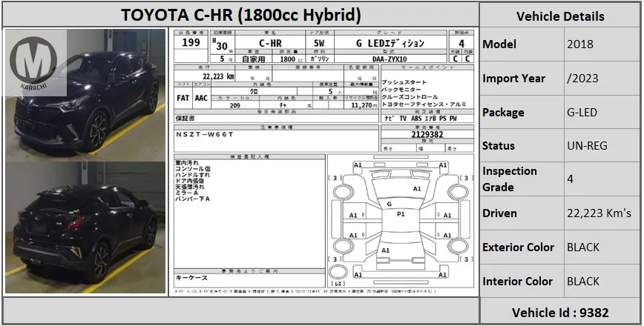Click the 'Exterior Color' label

[x=519, y=247]
